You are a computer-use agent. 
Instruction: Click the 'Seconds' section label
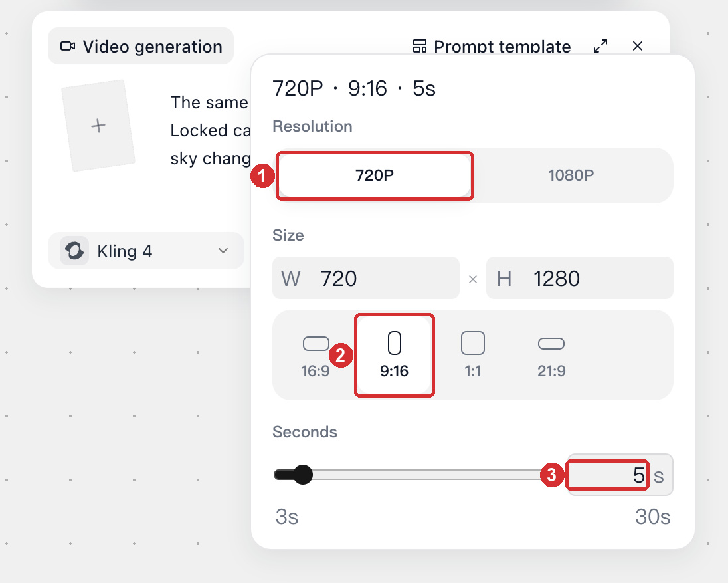(305, 432)
